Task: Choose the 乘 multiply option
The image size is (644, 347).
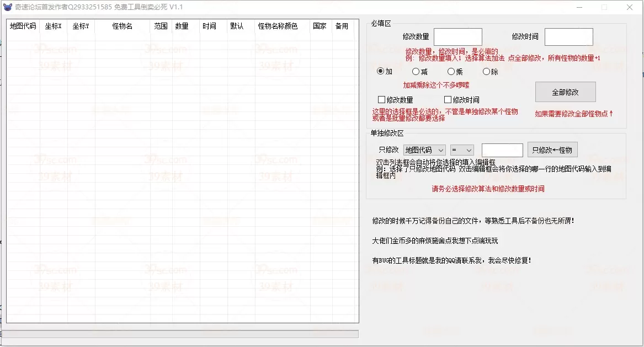Action: (451, 71)
